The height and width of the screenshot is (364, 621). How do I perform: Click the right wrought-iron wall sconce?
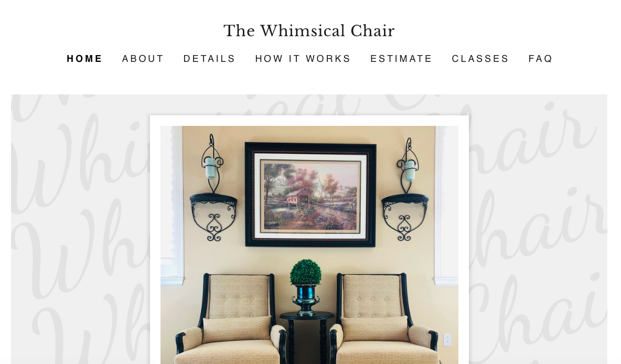click(405, 189)
